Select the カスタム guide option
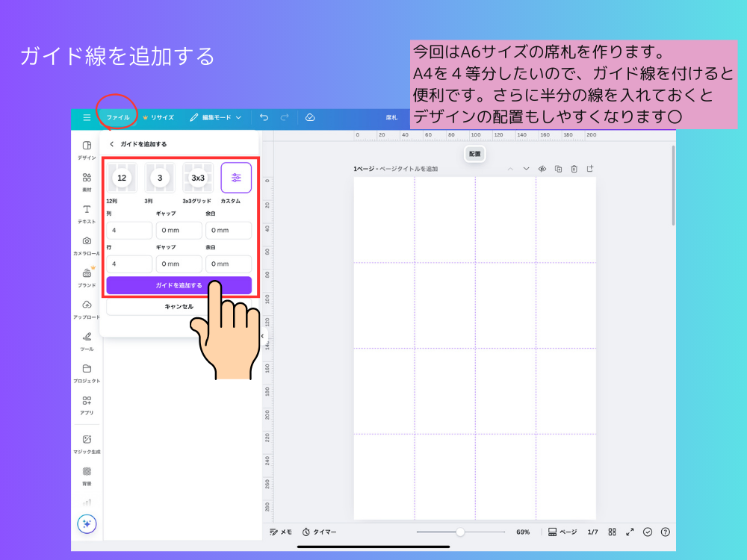This screenshot has width=747, height=560. pyautogui.click(x=235, y=177)
